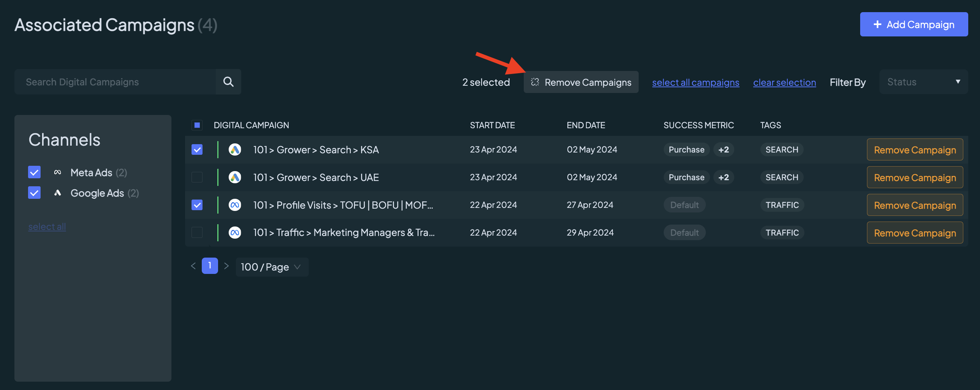Click the Google Ads icon in KSA row
The width and height of the screenshot is (980, 390).
click(235, 149)
